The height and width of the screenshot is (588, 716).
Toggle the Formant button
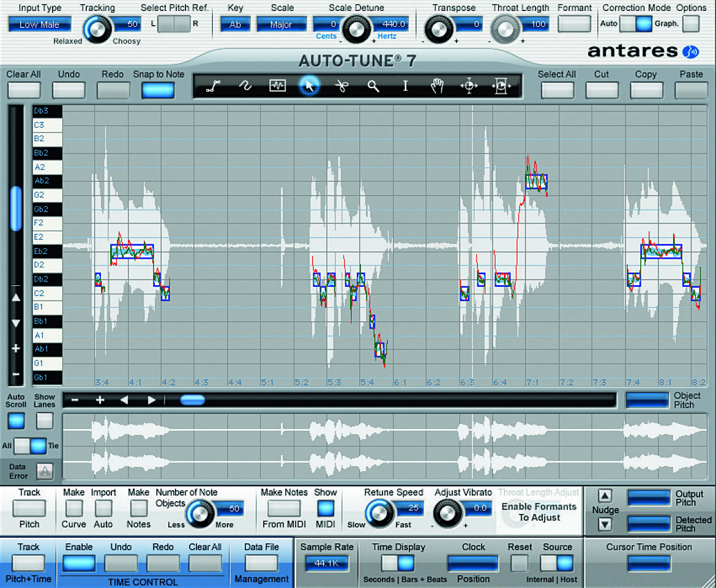(574, 24)
